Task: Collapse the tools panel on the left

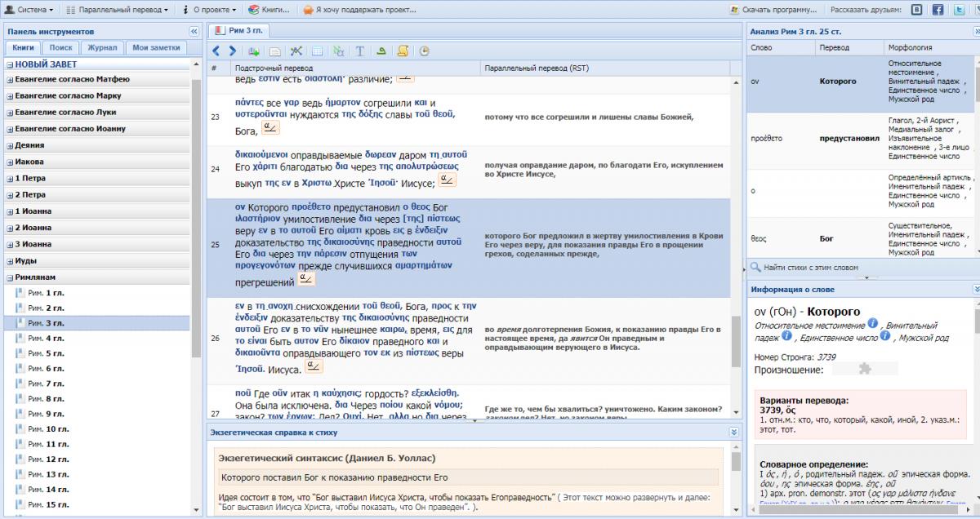Action: tap(194, 31)
